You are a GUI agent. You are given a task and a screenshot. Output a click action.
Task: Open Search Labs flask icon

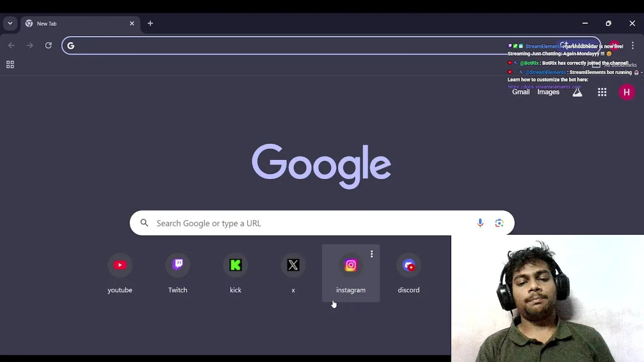pyautogui.click(x=577, y=92)
